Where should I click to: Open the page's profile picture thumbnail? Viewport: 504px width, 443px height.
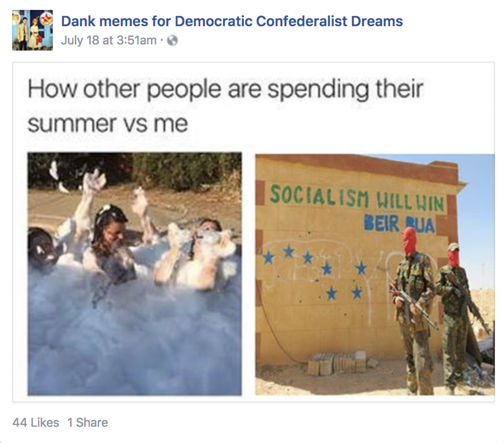pos(32,30)
